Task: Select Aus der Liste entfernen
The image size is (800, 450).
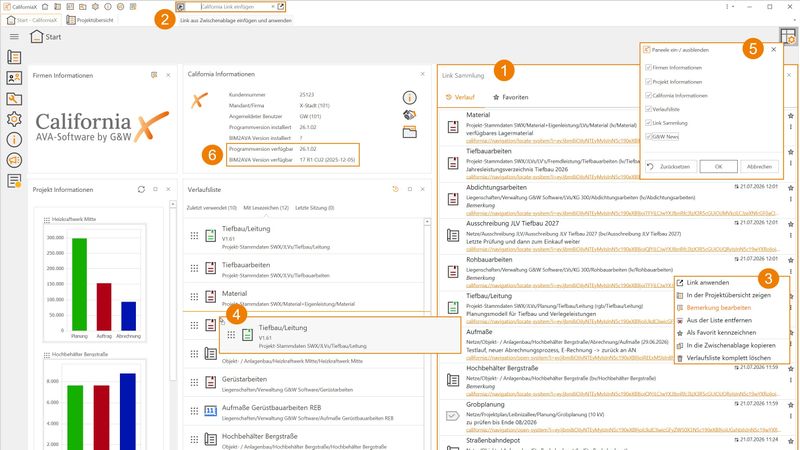Action: (732, 320)
